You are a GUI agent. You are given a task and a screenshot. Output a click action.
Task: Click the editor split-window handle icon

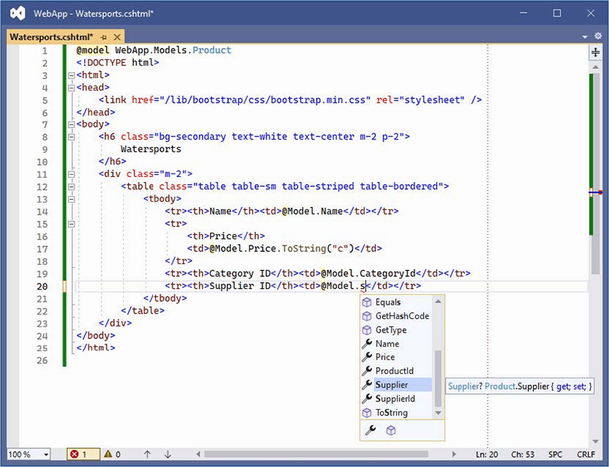[x=595, y=52]
